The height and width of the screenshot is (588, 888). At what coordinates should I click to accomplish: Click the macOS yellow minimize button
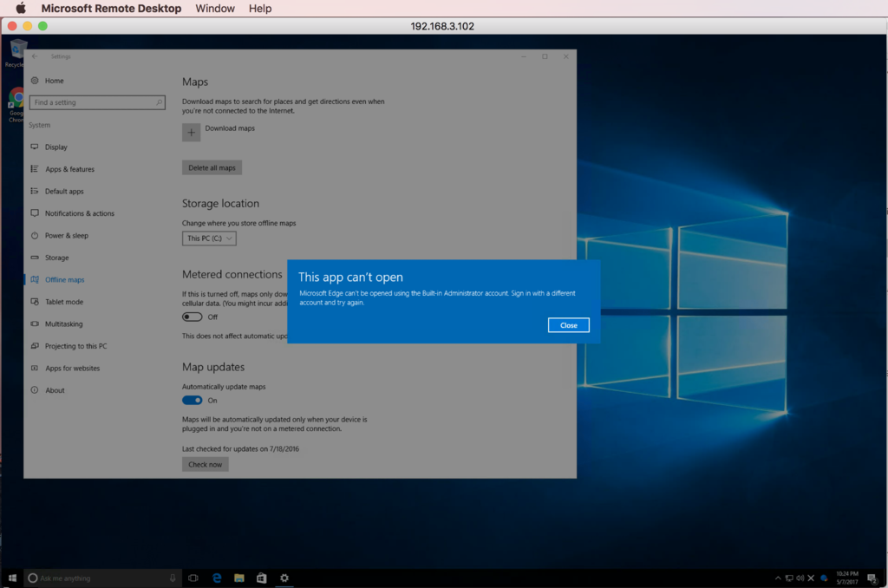click(x=27, y=25)
